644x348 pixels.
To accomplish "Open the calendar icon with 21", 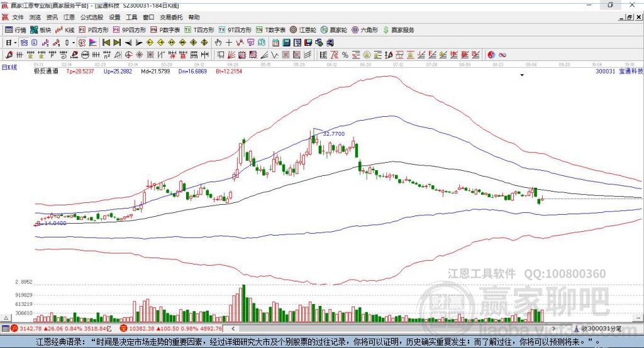I will (275, 42).
